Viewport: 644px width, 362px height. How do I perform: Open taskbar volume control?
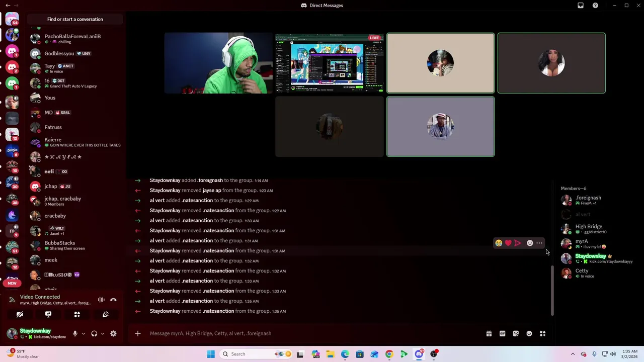point(613,354)
